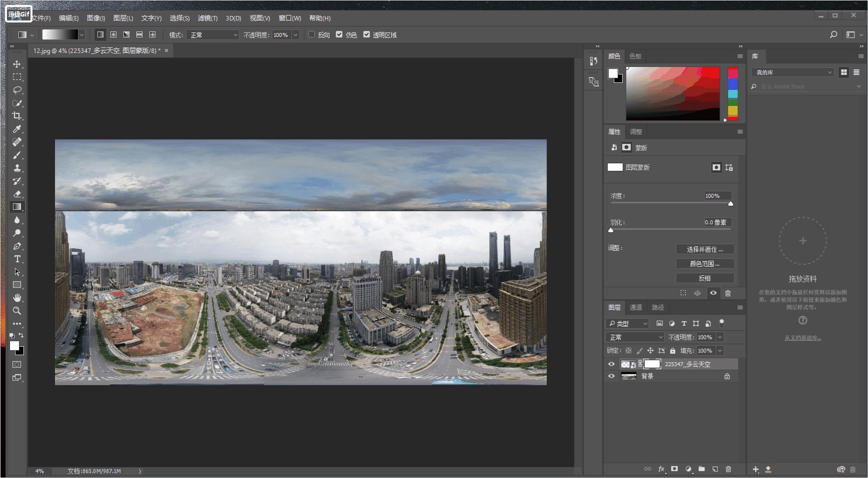Click the 羽化 feather value field
This screenshot has height=478, width=868.
click(717, 222)
